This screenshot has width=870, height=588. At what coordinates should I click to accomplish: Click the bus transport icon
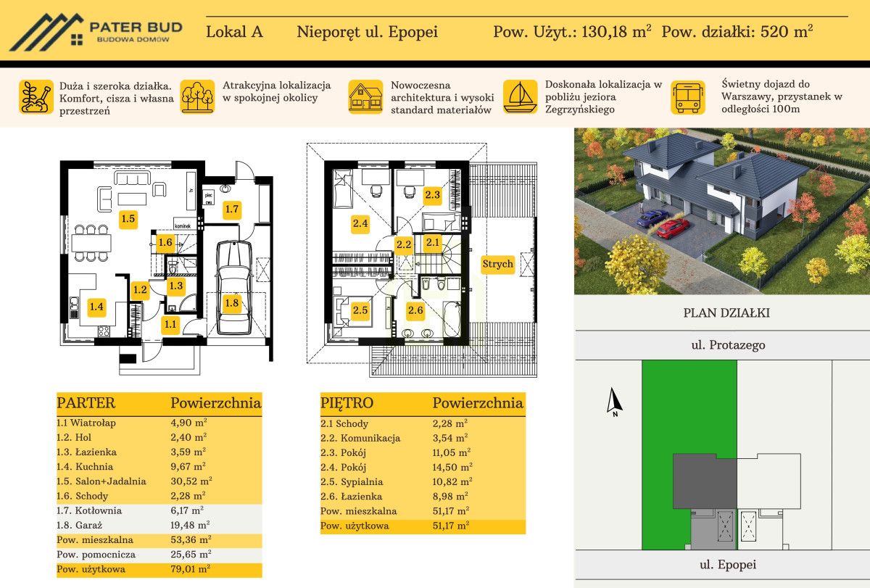[x=688, y=97]
